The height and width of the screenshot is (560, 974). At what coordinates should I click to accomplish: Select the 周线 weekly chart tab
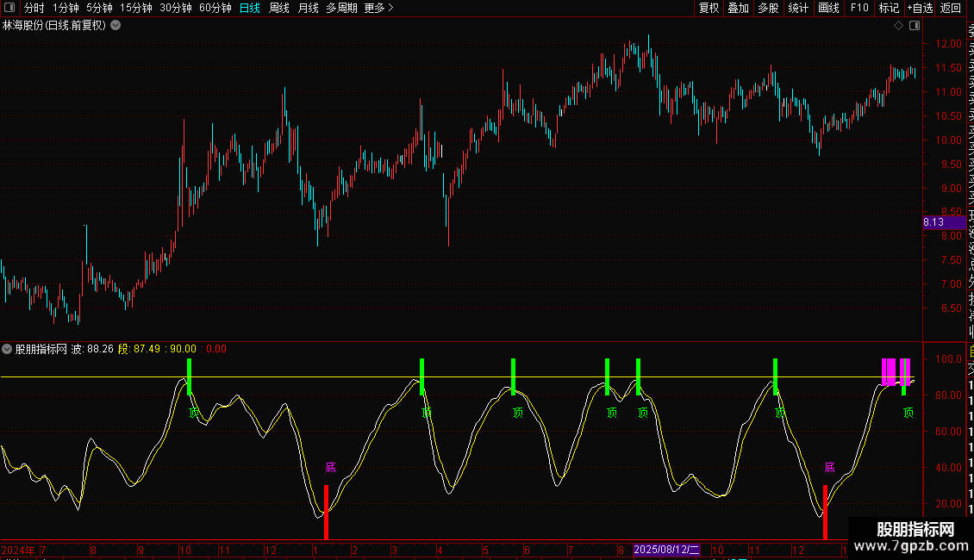279,8
